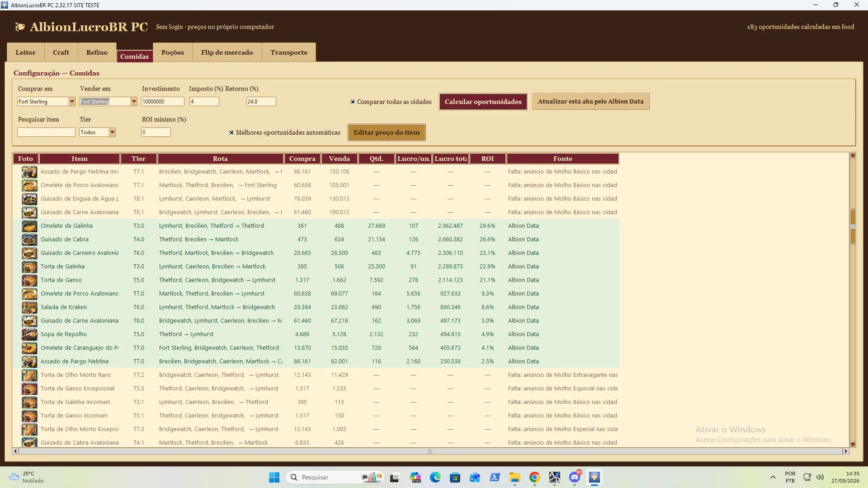868x488 pixels.
Task: Switch to the Poções tab
Action: (173, 52)
